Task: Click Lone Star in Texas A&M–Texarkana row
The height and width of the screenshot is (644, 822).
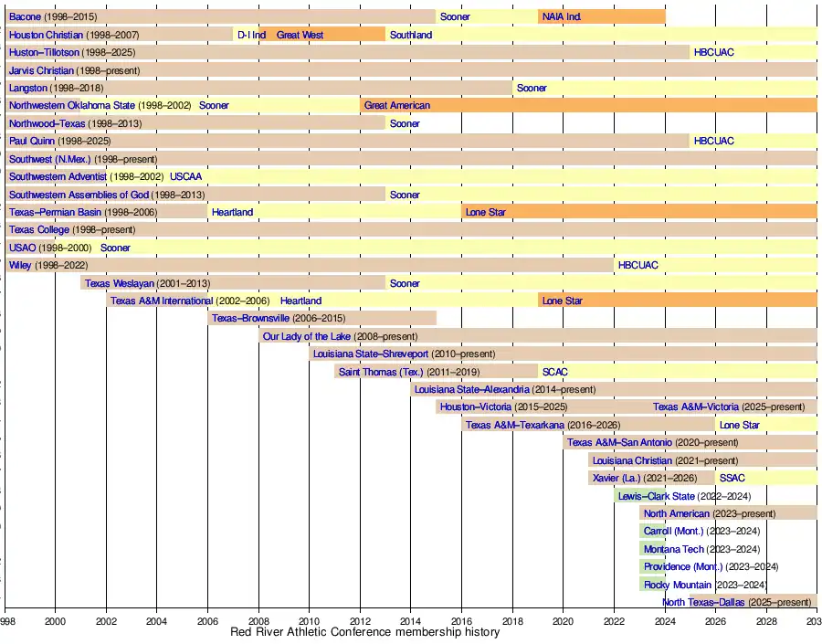Action: tap(739, 426)
